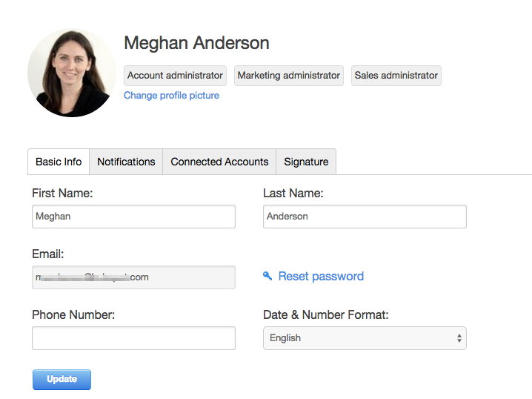Click the profile photo thumbnail
532x399 pixels.
(72, 73)
